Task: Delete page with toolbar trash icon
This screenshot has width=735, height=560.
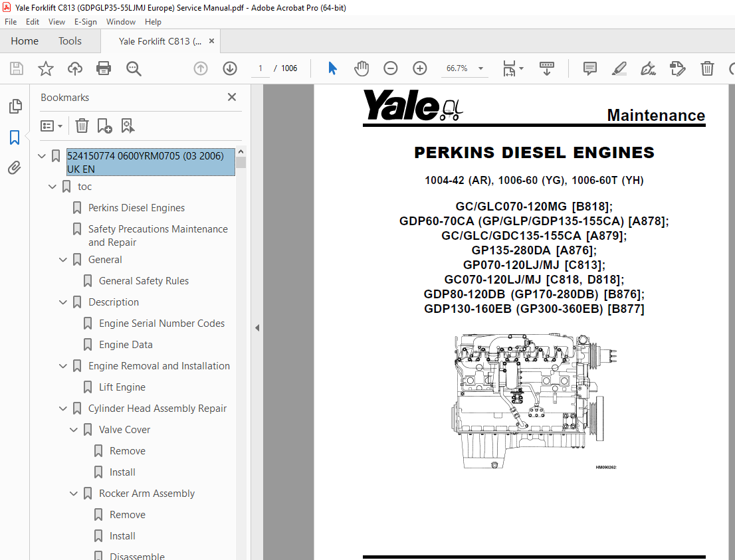Action: (707, 68)
